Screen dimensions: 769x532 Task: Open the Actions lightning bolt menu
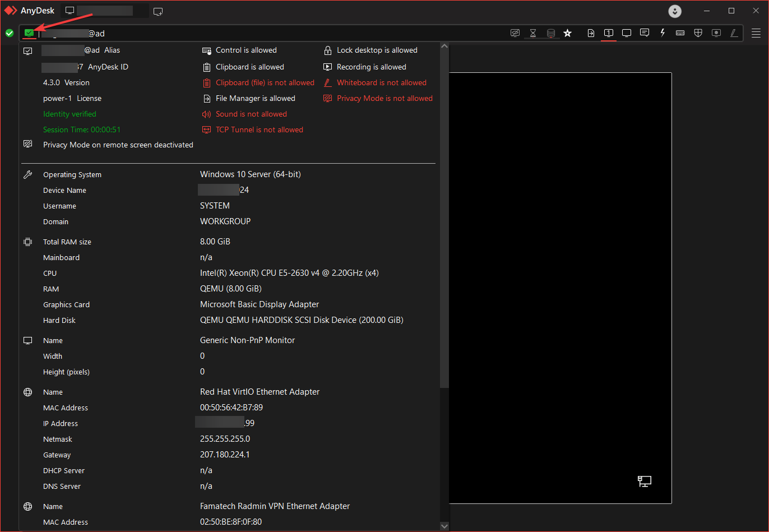tap(663, 33)
